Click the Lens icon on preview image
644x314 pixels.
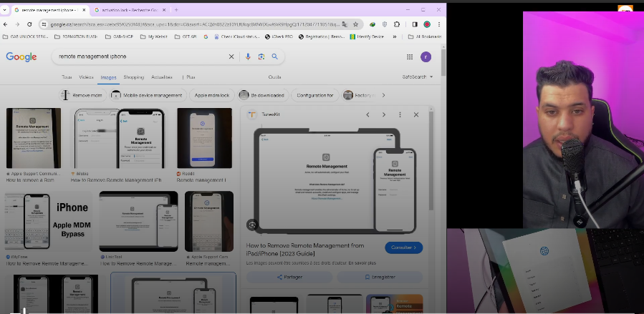tap(252, 225)
